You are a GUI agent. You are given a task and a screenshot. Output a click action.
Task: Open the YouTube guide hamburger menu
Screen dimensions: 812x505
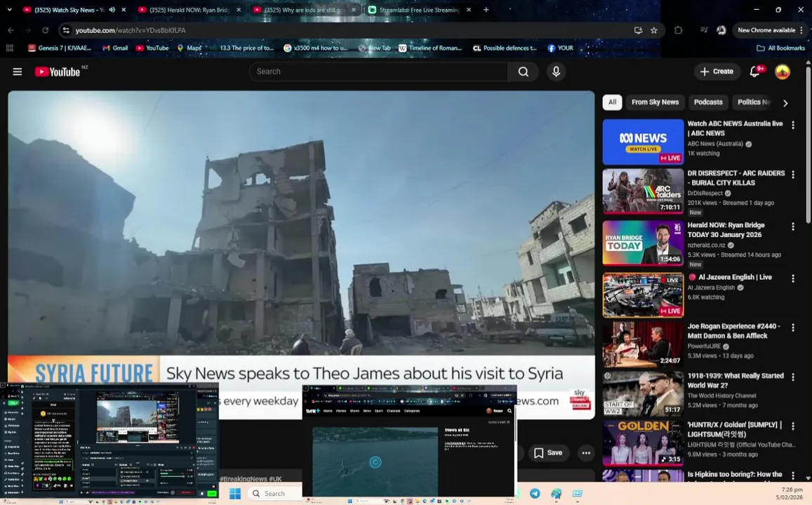click(x=17, y=72)
